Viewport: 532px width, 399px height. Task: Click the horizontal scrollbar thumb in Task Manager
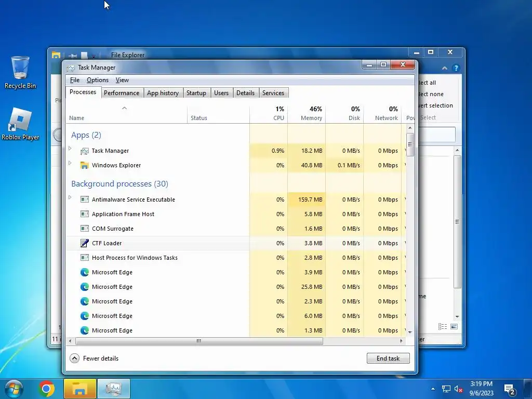pos(199,341)
